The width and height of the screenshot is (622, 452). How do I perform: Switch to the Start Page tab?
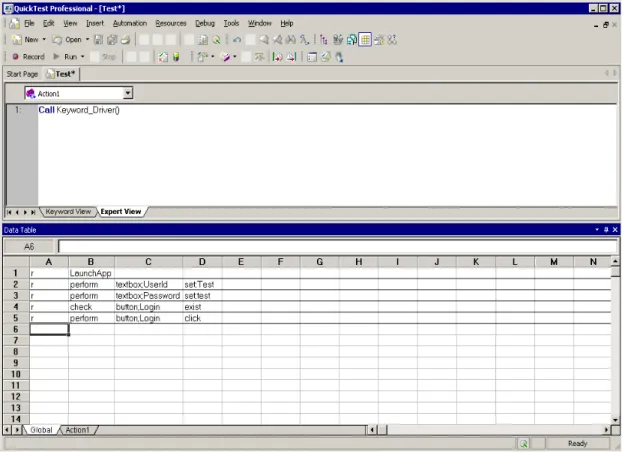tap(22, 74)
